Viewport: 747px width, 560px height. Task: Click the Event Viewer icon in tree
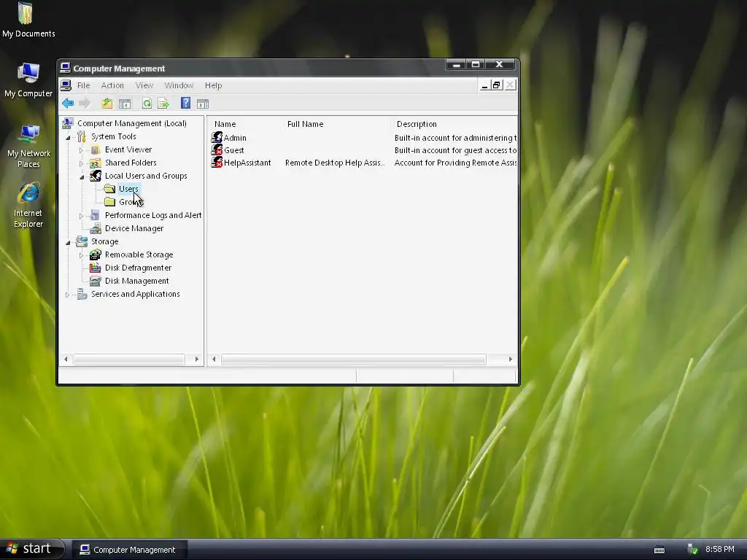(96, 150)
